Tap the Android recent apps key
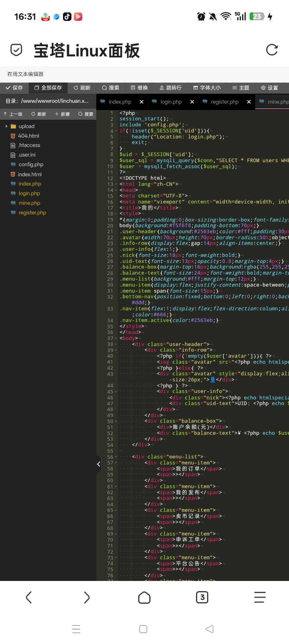The width and height of the screenshot is (289, 644). click(x=76, y=629)
